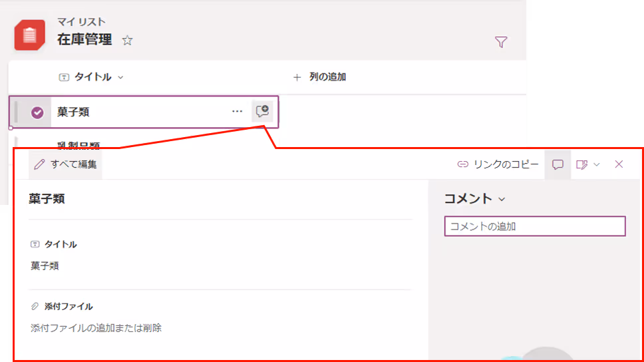644x362 pixels.
Task: Expand the コメント dropdown heading
Action: [x=474, y=199]
